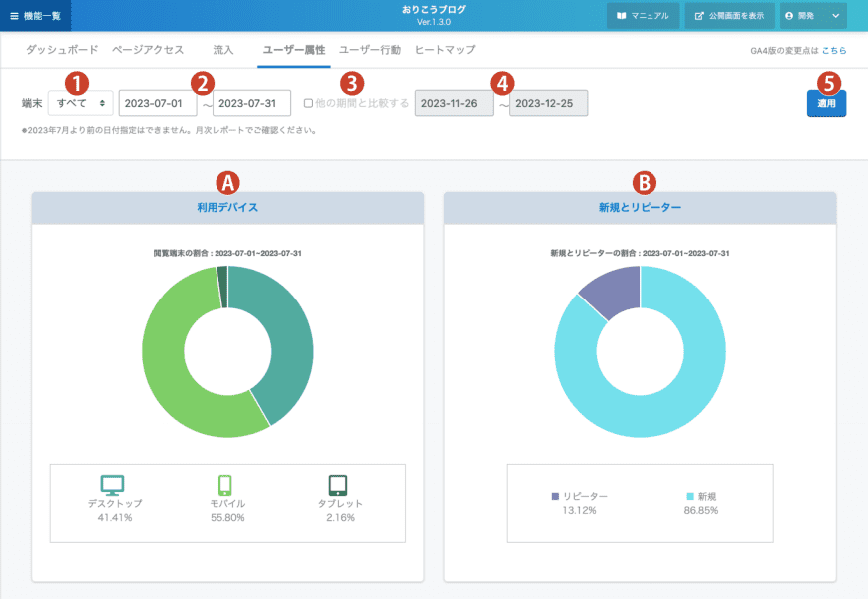Click the mobile phone icon in legend
This screenshot has height=599, width=868.
224,485
